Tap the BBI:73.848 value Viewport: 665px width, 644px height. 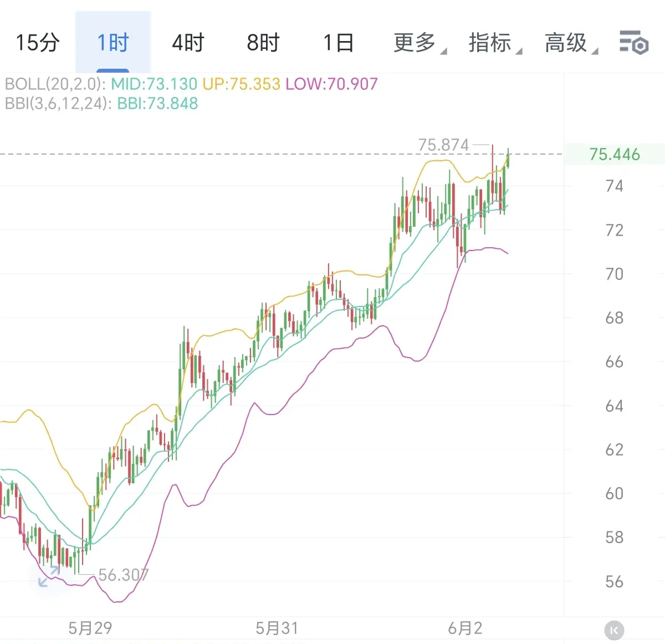coord(157,104)
